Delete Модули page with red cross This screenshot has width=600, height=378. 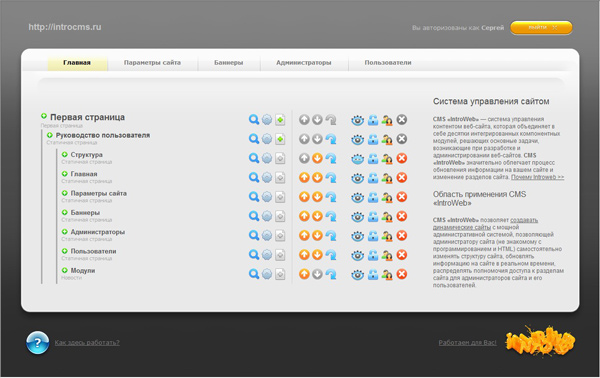click(401, 274)
